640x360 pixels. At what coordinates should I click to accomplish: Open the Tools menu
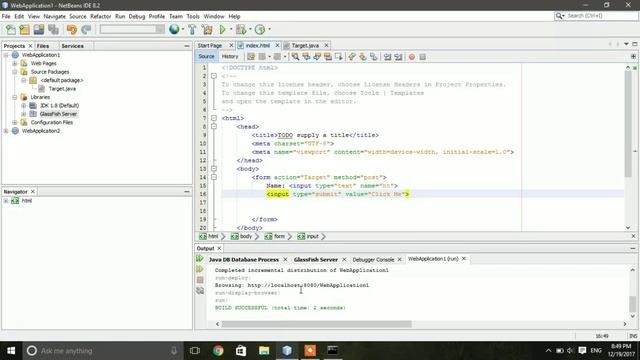pyautogui.click(x=193, y=16)
